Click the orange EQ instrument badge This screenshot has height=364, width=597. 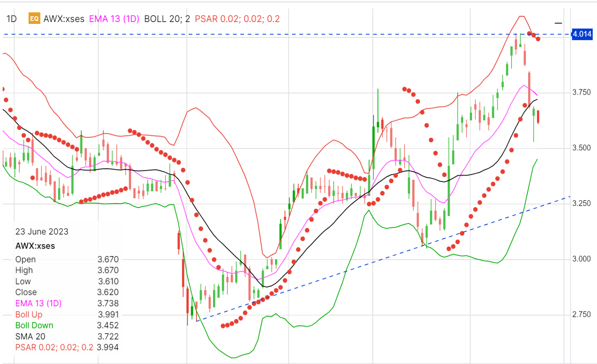click(34, 19)
